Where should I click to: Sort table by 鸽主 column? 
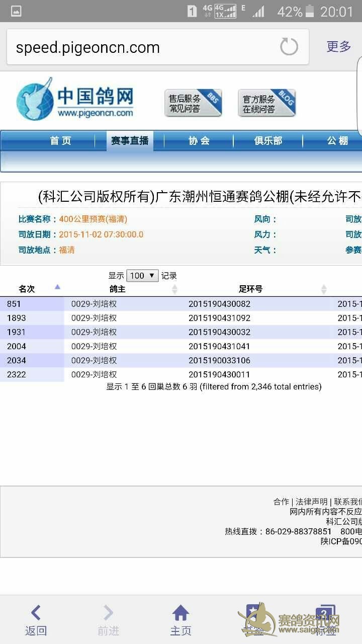click(174, 289)
